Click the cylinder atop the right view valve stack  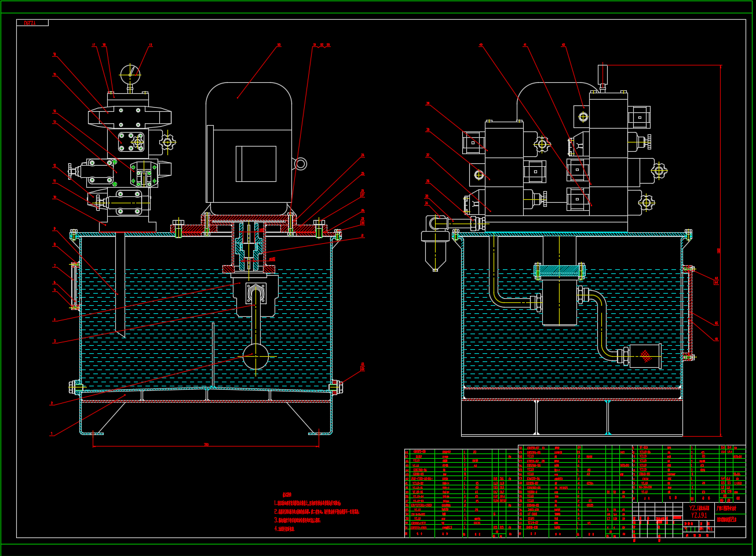602,74
